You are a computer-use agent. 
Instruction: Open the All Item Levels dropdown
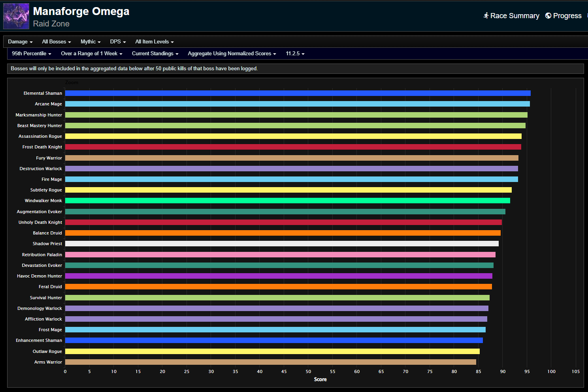click(154, 41)
